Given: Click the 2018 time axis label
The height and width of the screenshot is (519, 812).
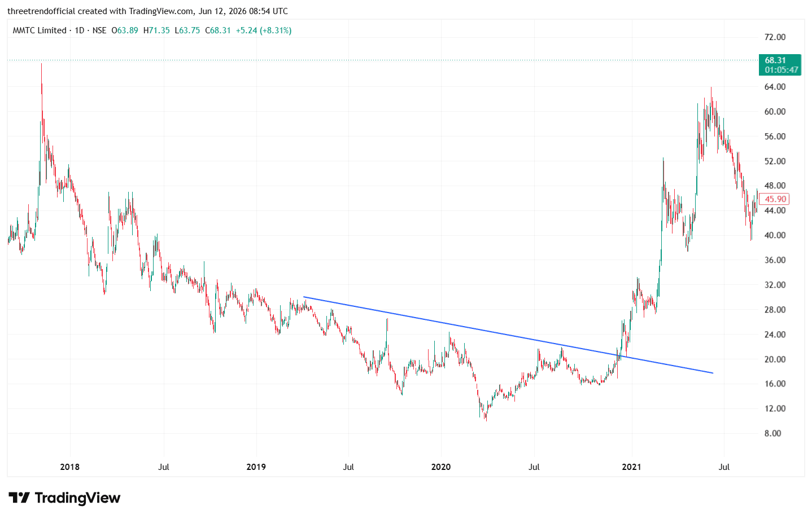Looking at the screenshot, I should coord(70,467).
